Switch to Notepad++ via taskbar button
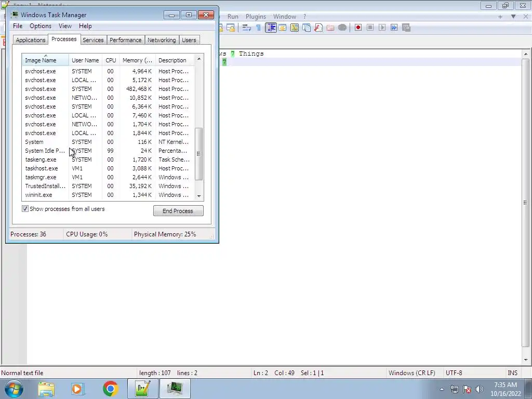 [x=142, y=389]
